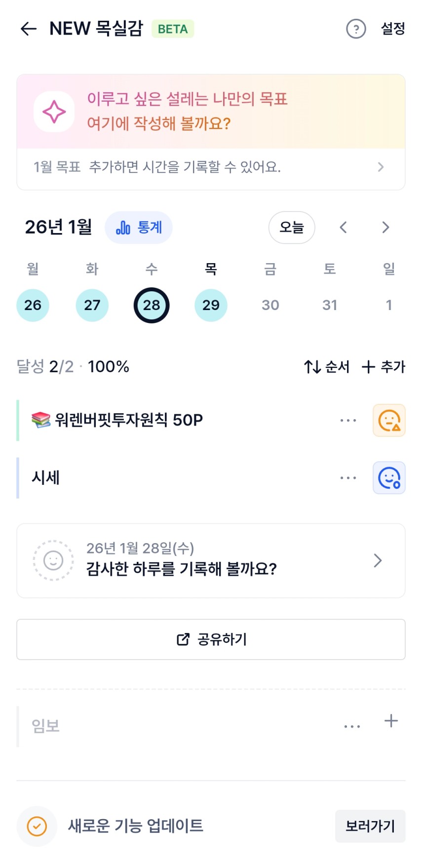Select date 27 in week calendar
Image resolution: width=422 pixels, height=868 pixels.
(92, 305)
